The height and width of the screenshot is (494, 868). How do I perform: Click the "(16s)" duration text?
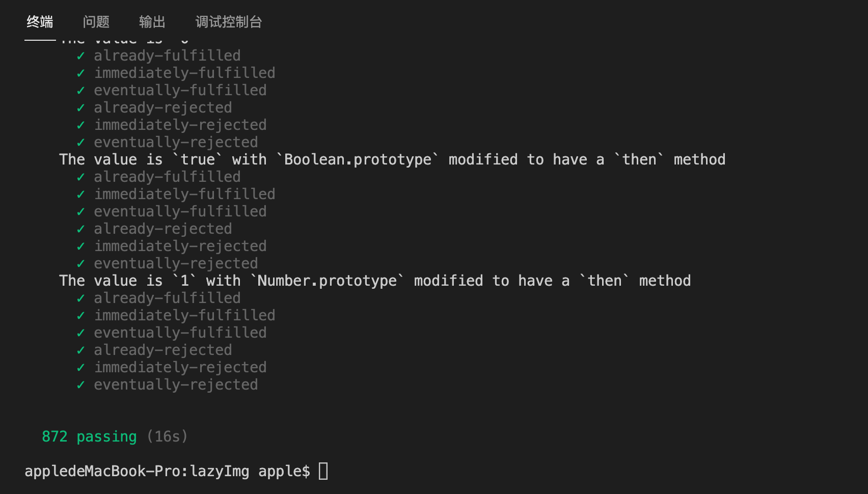point(167,436)
